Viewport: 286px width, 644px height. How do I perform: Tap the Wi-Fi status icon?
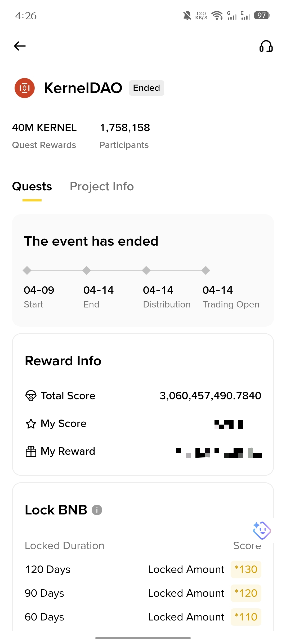[217, 16]
